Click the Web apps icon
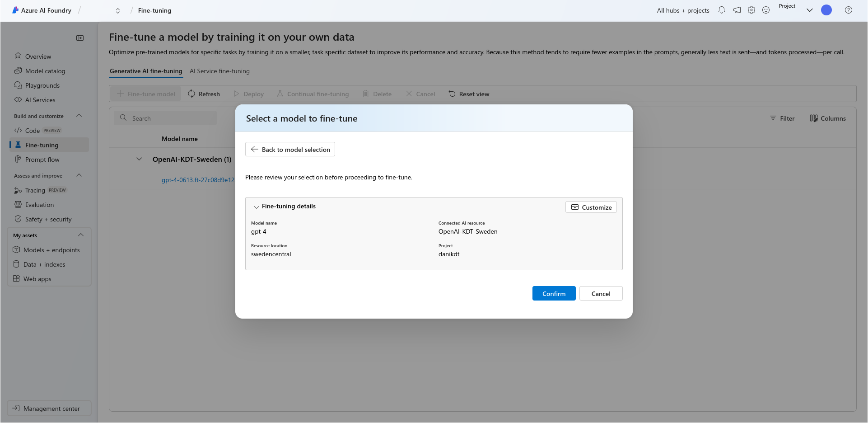The width and height of the screenshot is (868, 423). pyautogui.click(x=16, y=279)
